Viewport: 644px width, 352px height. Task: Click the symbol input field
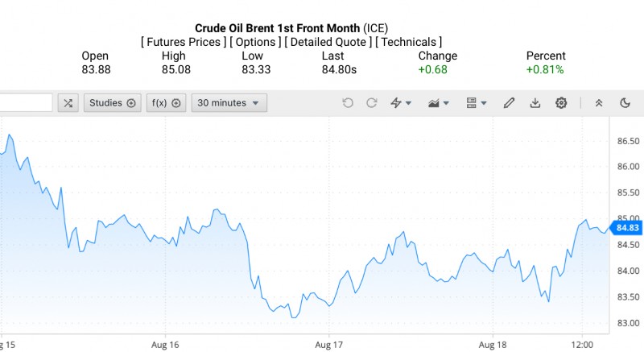24,103
